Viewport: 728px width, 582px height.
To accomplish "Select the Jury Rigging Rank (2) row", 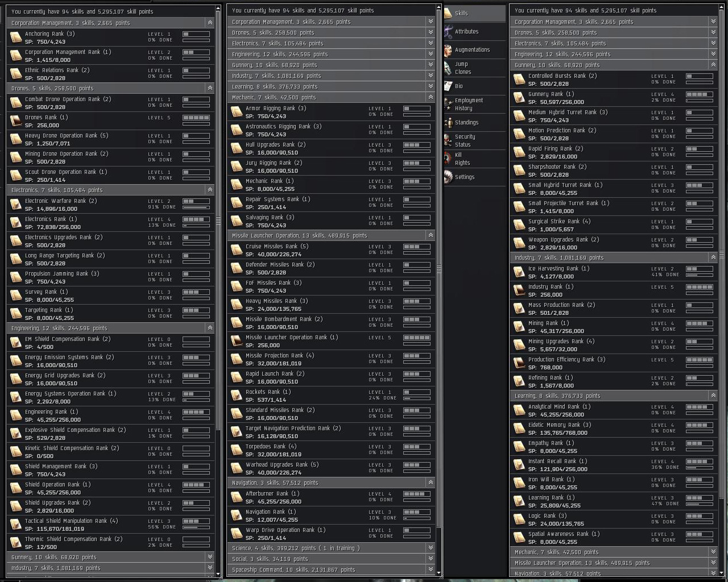I will 332,167.
